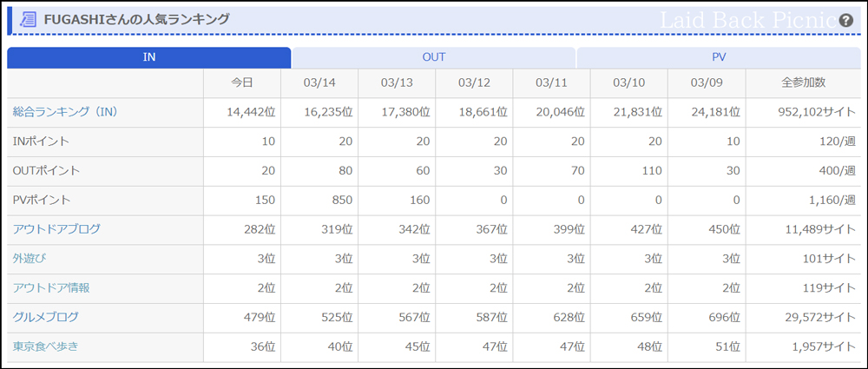Open the 外遊び category link
This screenshot has width=868, height=369.
pos(30,259)
